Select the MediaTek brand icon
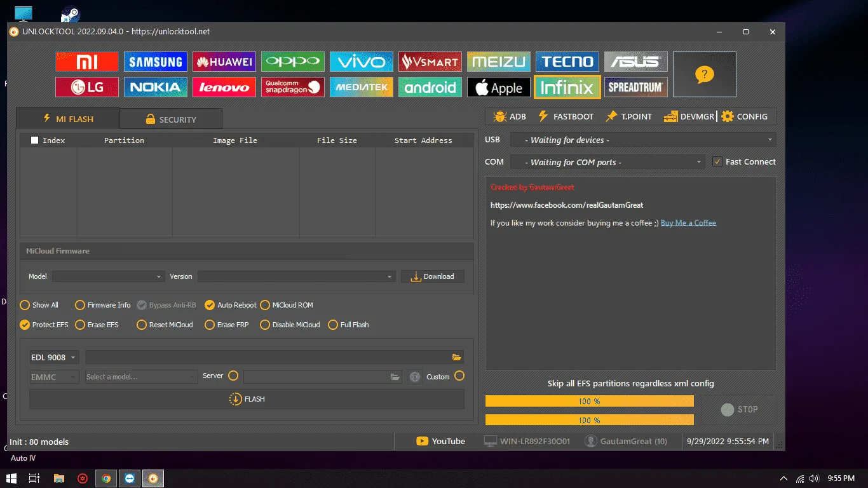868x488 pixels. tap(362, 87)
